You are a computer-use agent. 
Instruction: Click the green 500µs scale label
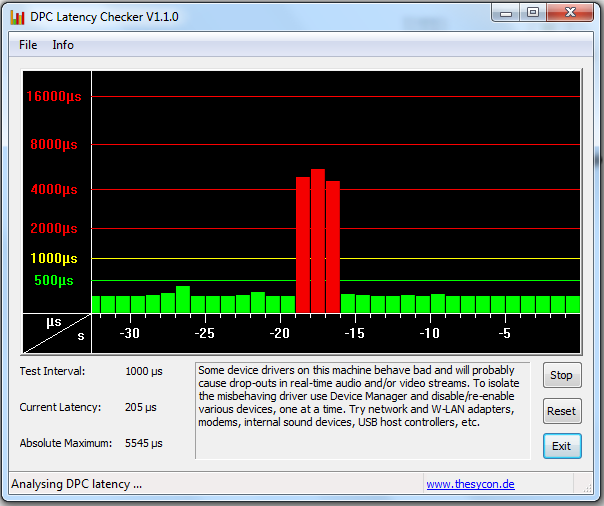53,280
